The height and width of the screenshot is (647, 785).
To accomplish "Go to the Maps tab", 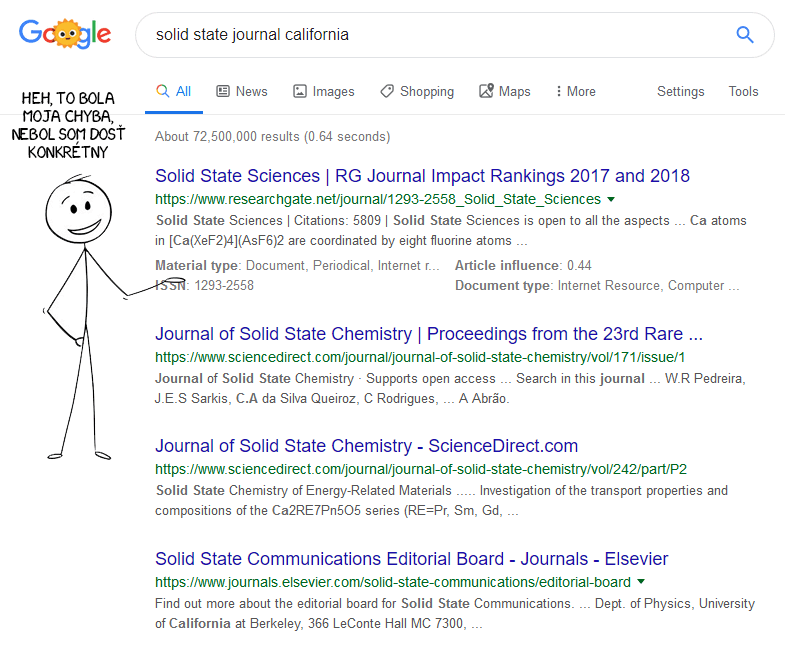I will pyautogui.click(x=504, y=91).
